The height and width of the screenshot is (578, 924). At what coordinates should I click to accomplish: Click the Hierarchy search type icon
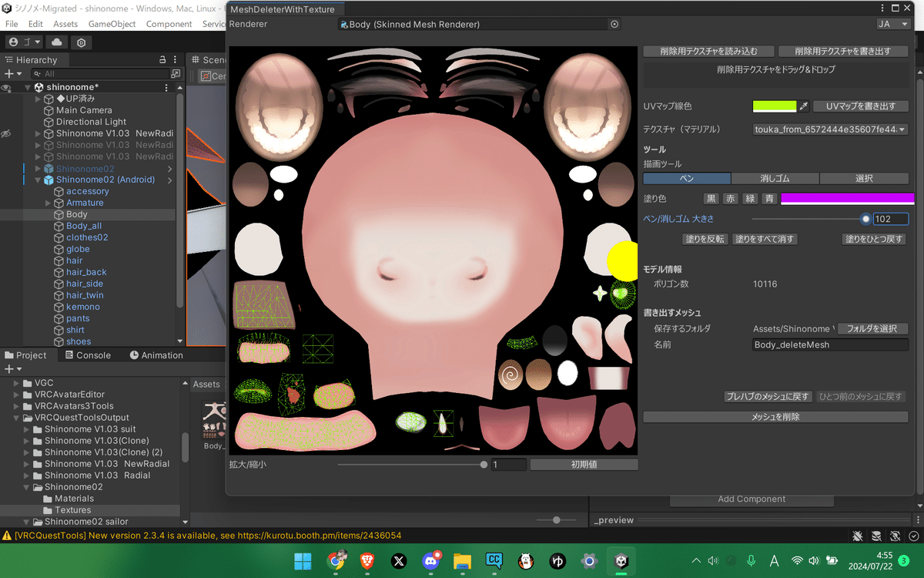176,73
